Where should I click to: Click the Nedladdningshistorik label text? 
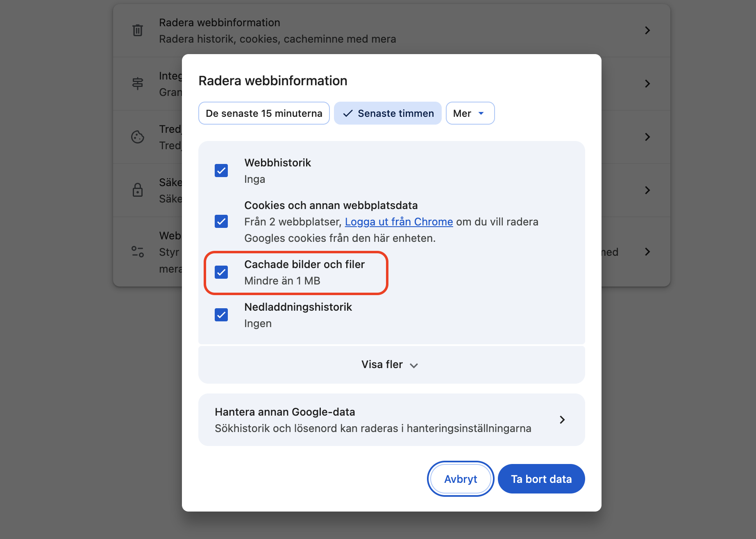coord(298,307)
